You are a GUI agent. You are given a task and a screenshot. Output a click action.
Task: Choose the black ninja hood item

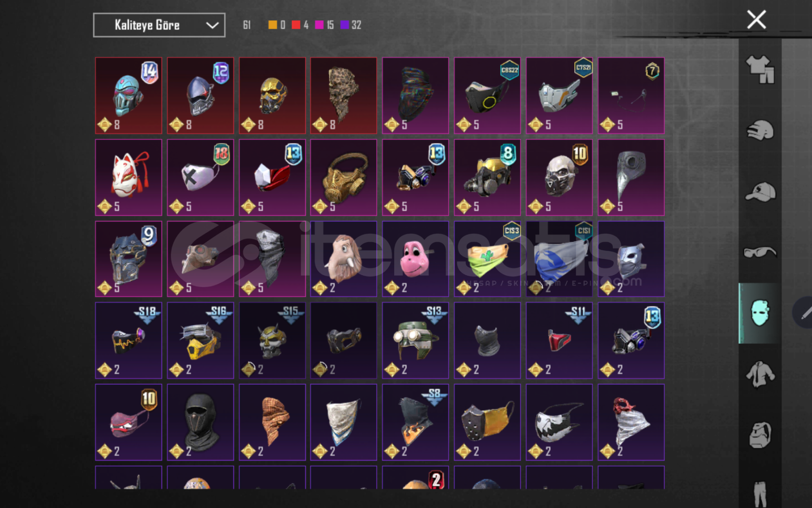point(200,422)
